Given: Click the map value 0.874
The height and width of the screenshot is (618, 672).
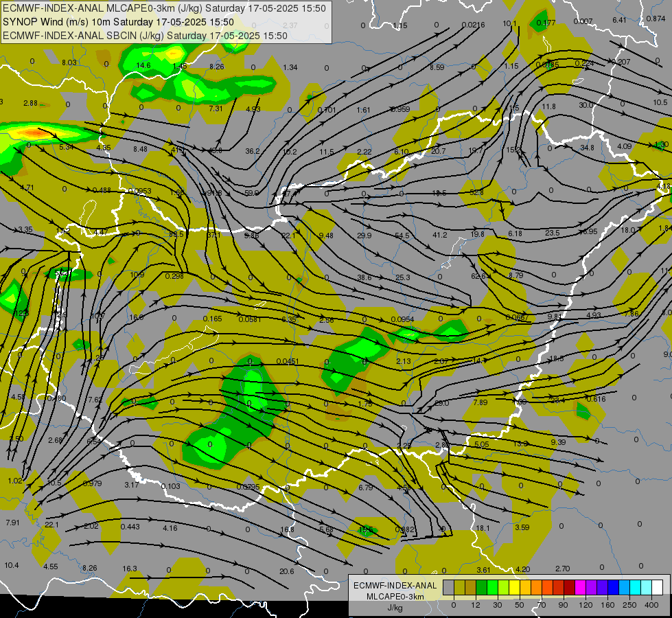Looking at the screenshot, I should pos(656,19).
